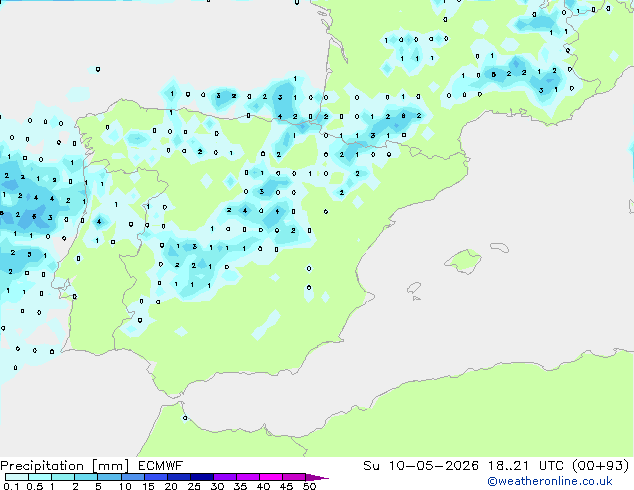Click the 5–10 mm legend swatch

pos(109,477)
